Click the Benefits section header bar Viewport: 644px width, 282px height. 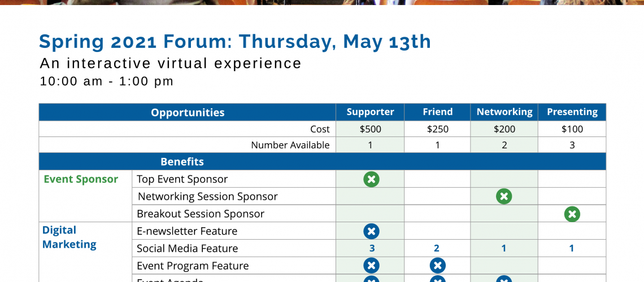point(182,162)
